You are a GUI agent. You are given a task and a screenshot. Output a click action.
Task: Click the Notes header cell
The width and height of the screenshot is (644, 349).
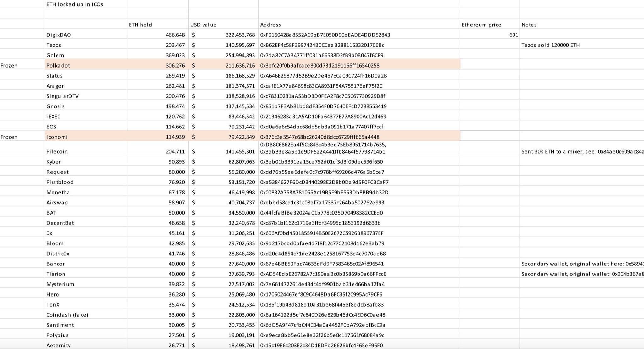(x=529, y=25)
